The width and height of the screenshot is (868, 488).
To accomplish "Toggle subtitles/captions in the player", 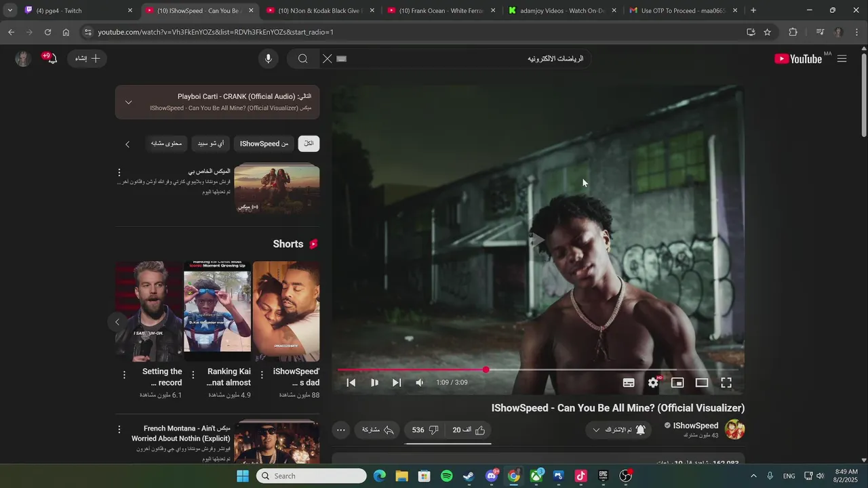I will click(629, 382).
